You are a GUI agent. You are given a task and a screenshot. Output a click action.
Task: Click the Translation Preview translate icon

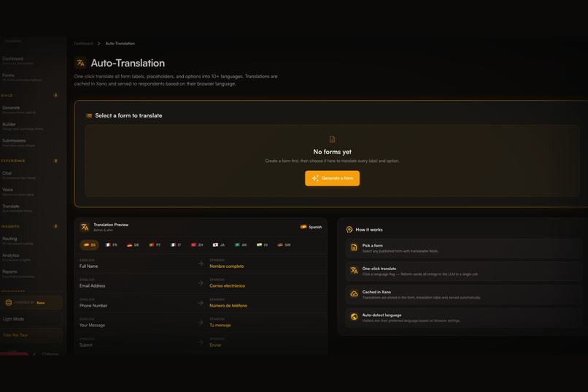point(85,227)
